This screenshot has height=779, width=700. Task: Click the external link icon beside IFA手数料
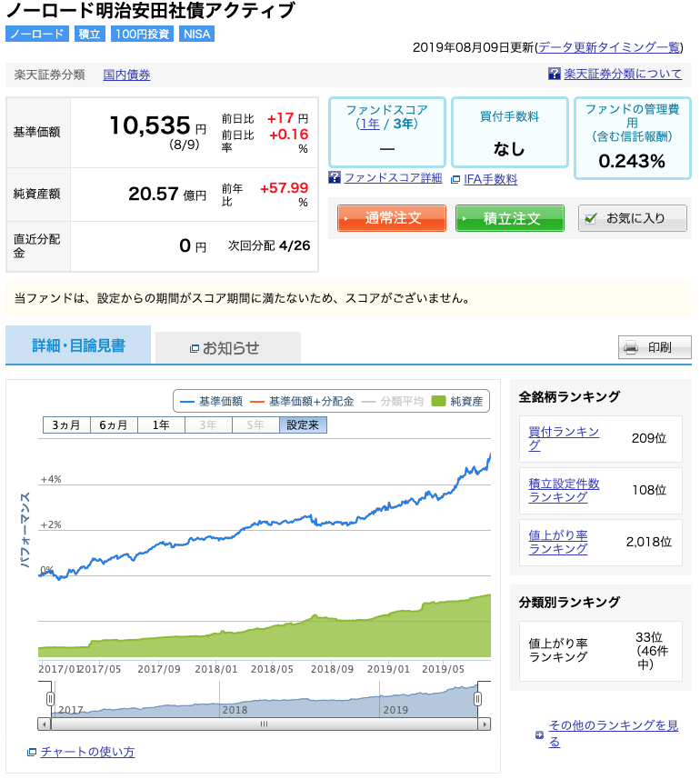tap(455, 180)
